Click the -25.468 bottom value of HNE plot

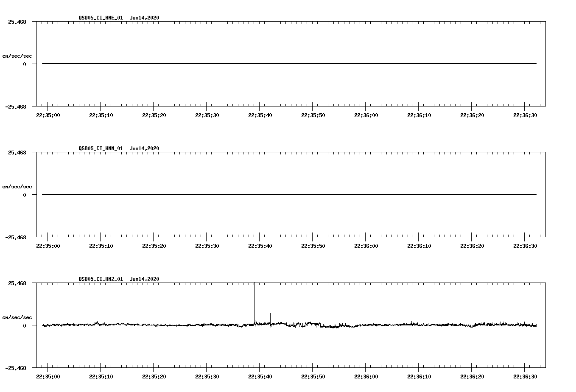pyautogui.click(x=15, y=106)
